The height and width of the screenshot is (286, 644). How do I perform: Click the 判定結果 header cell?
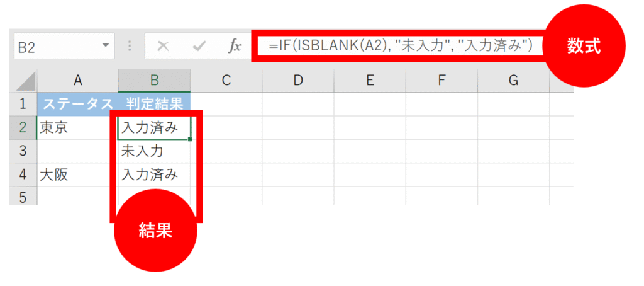coord(154,104)
